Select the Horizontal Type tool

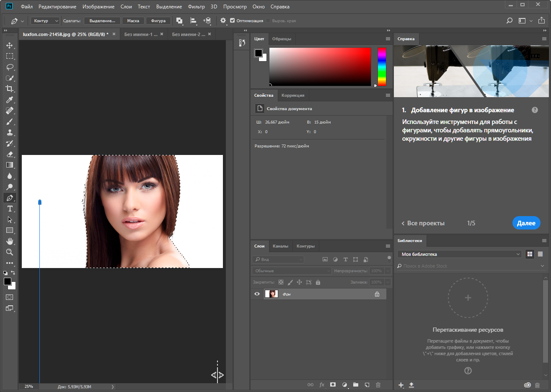(x=10, y=209)
